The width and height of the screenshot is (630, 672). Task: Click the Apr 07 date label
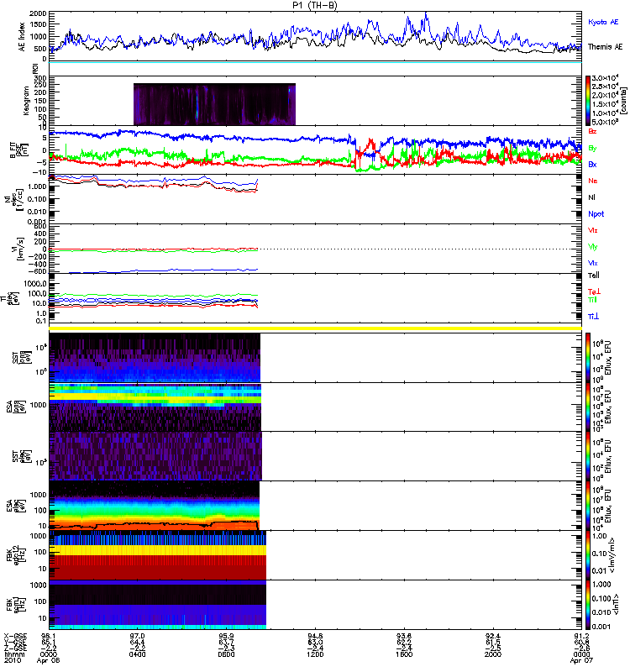[581, 661]
